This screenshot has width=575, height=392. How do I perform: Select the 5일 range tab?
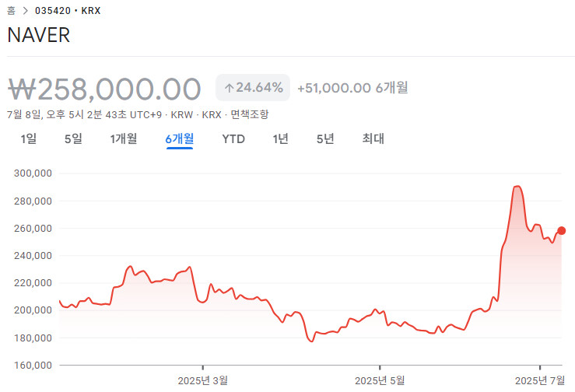[73, 139]
